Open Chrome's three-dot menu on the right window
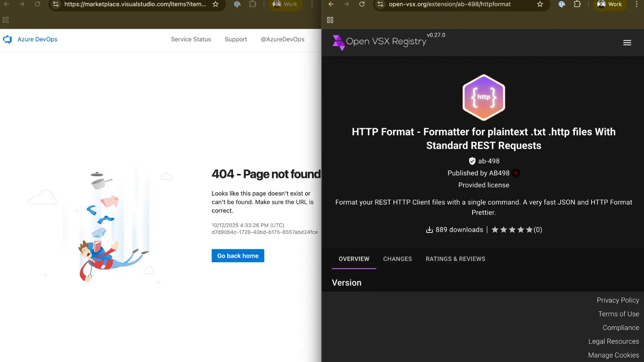Image resolution: width=644 pixels, height=362 pixels. coord(636,4)
